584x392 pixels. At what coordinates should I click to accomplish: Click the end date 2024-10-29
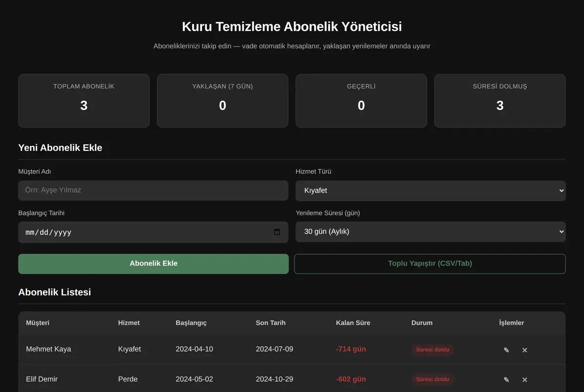tap(274, 379)
